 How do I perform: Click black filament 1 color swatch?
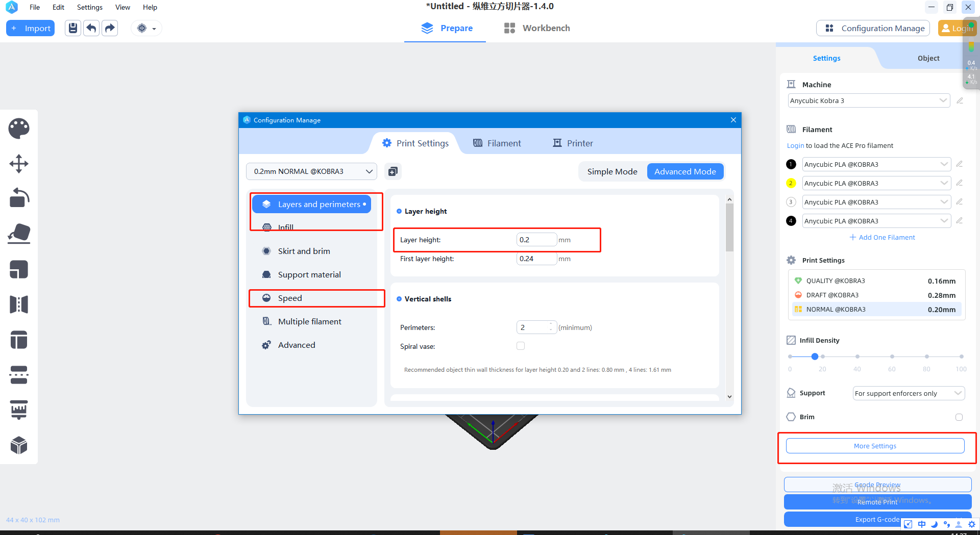click(x=791, y=164)
